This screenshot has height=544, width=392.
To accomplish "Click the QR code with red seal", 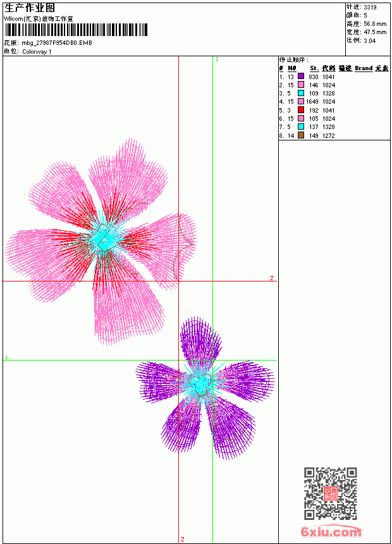I will tap(331, 493).
